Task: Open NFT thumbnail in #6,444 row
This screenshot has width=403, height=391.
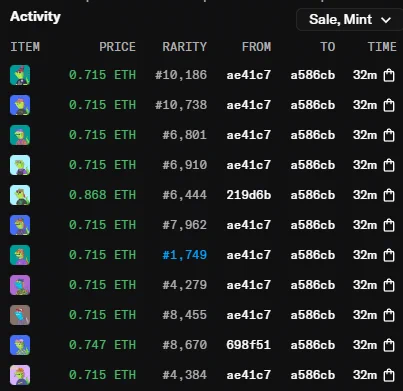Action: coord(20,195)
